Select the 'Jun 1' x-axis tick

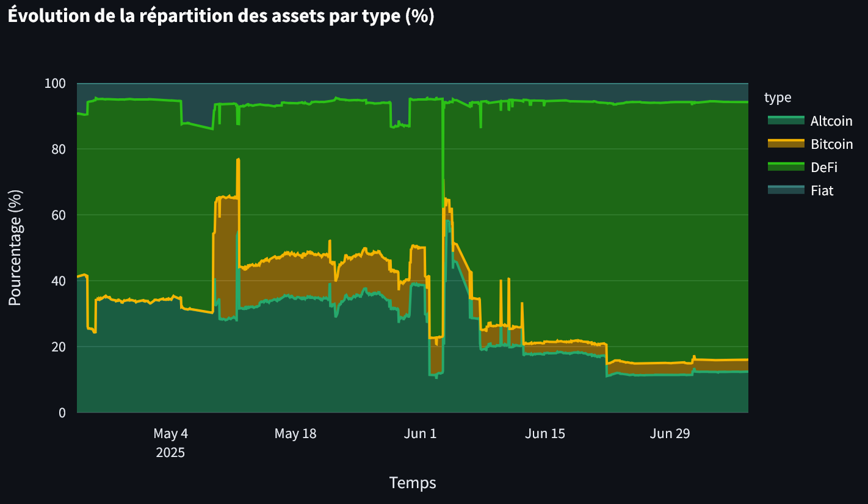click(x=421, y=434)
